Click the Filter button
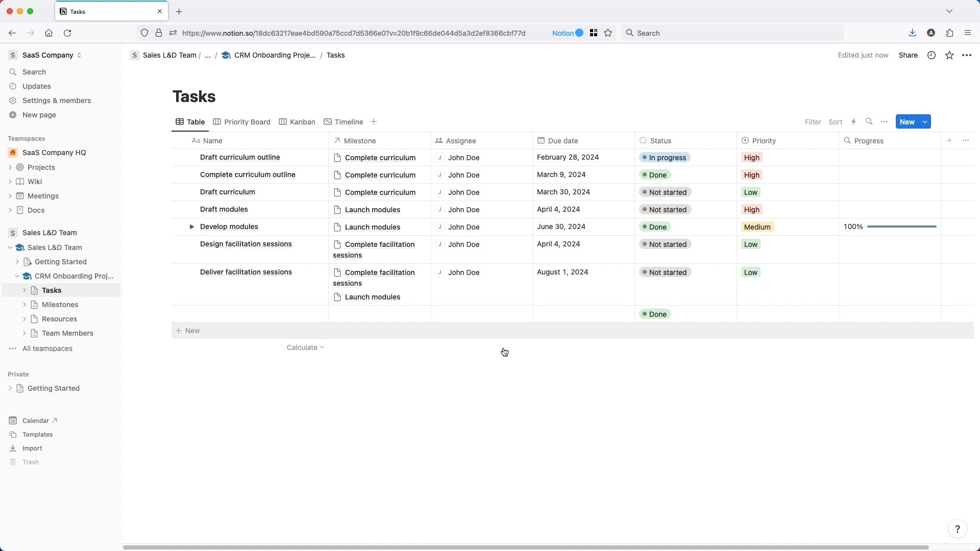 click(813, 122)
